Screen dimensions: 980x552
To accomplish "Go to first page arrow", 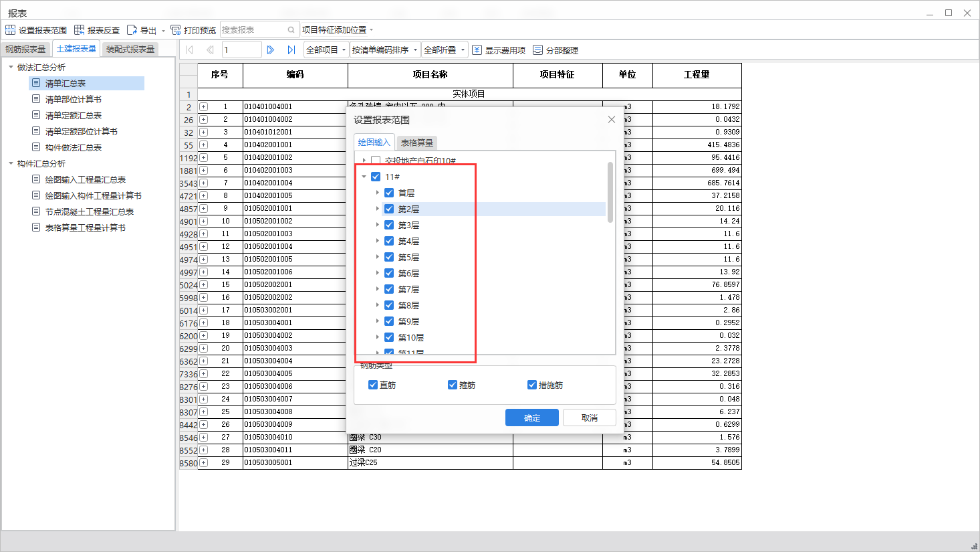I will coord(189,50).
